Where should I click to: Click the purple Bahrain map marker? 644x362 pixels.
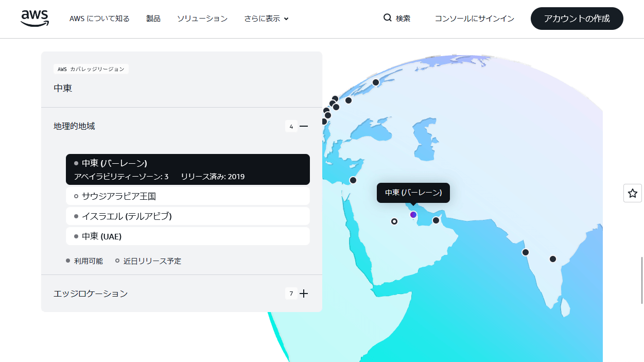point(413,215)
